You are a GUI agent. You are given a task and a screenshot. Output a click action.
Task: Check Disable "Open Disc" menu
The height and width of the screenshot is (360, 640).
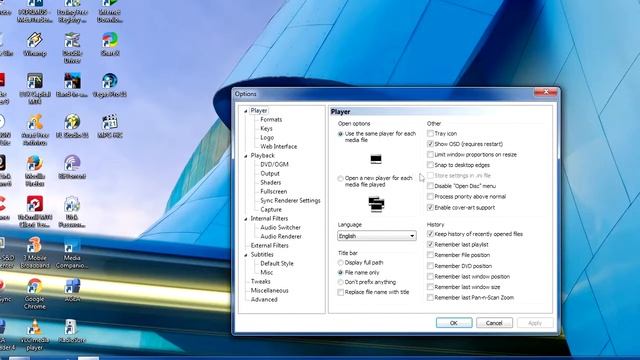pos(430,186)
